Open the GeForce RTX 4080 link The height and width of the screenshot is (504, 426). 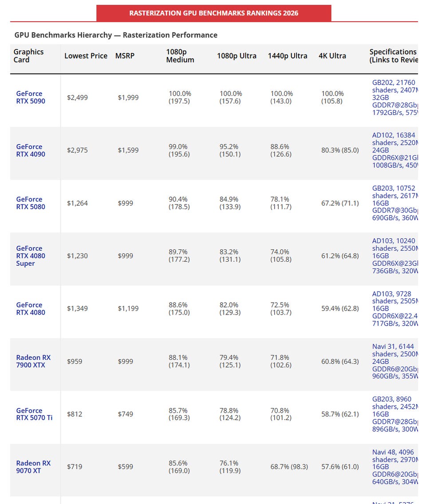click(31, 309)
